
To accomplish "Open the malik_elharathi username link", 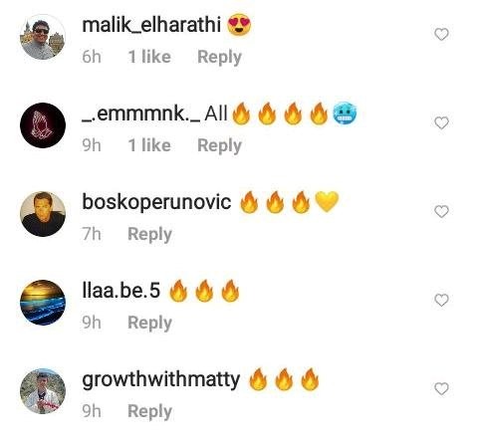I will tap(151, 25).
